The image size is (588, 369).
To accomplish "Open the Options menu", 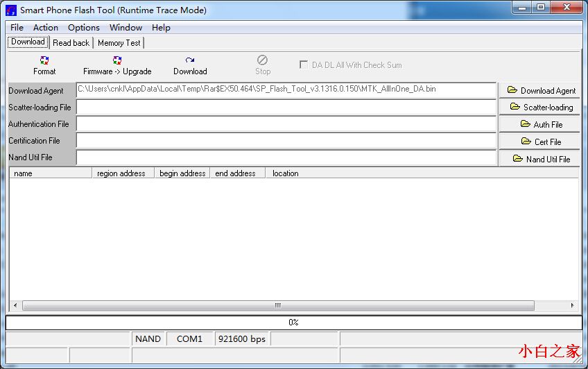I will coord(84,27).
